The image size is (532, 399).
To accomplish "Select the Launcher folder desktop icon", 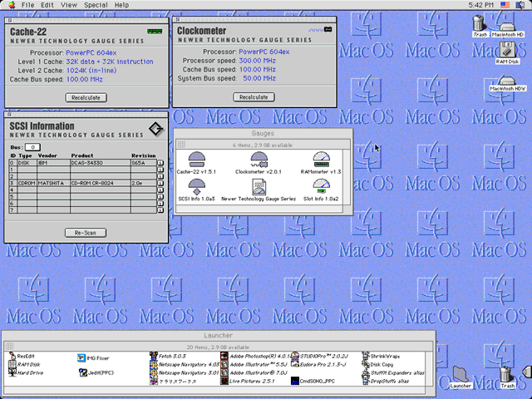I will [x=461, y=377].
